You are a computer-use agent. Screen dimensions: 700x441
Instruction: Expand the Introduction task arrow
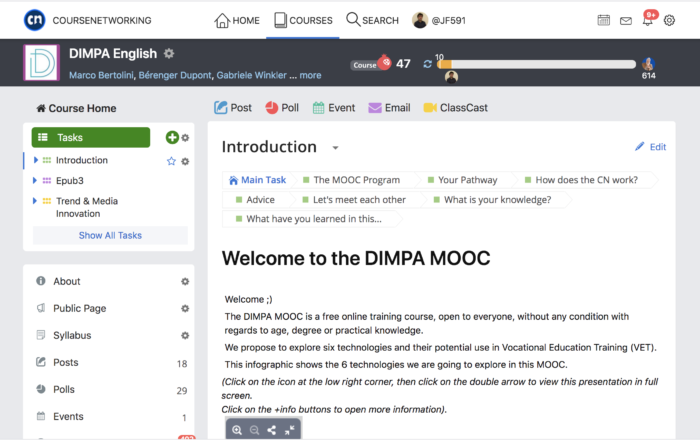point(35,160)
